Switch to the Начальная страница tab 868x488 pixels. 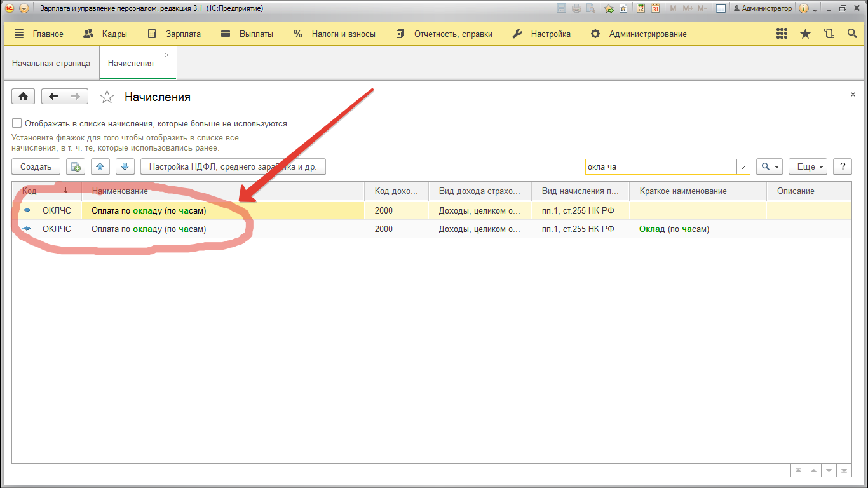[x=51, y=64]
